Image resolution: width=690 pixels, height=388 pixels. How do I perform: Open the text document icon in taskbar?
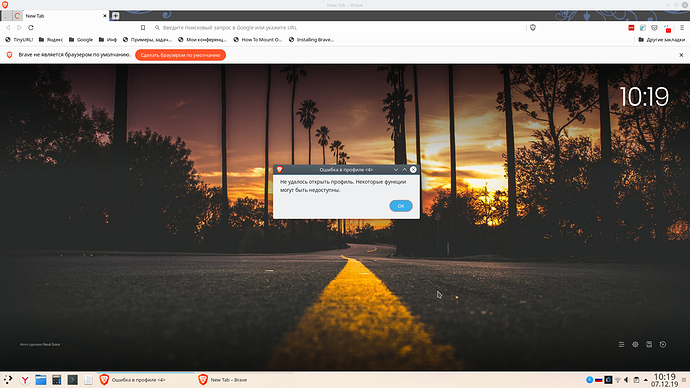[88, 380]
